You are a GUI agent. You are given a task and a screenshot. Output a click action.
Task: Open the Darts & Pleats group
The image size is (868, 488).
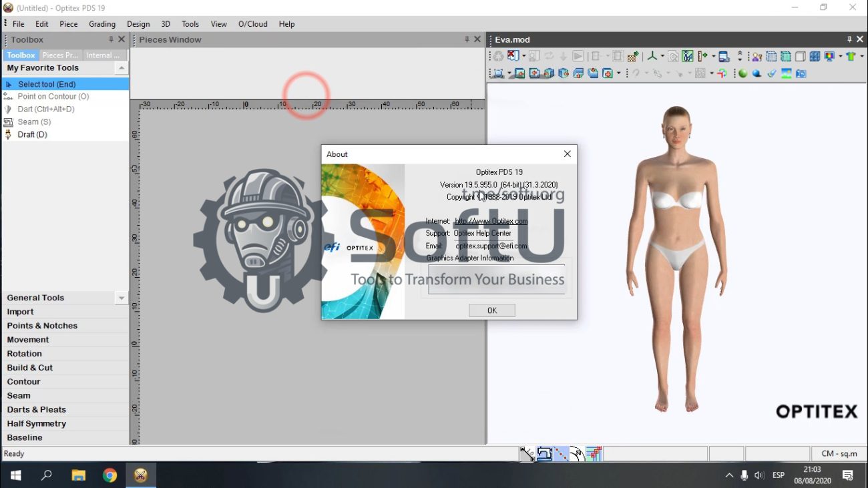pos(65,410)
